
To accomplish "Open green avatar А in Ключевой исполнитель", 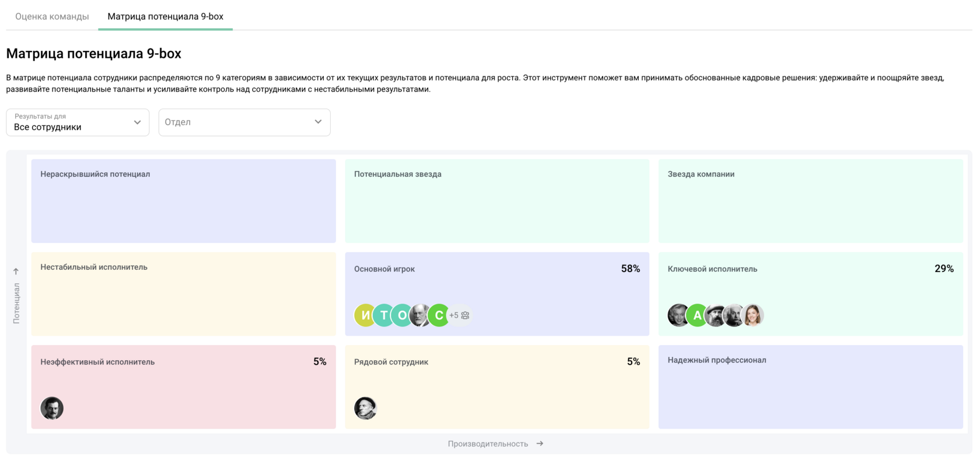I will point(697,315).
